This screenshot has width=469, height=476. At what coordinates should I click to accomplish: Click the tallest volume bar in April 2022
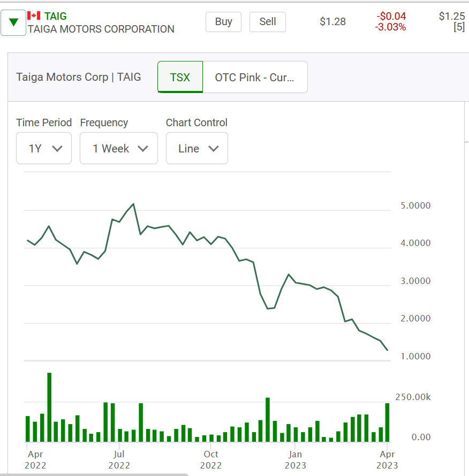tap(49, 407)
